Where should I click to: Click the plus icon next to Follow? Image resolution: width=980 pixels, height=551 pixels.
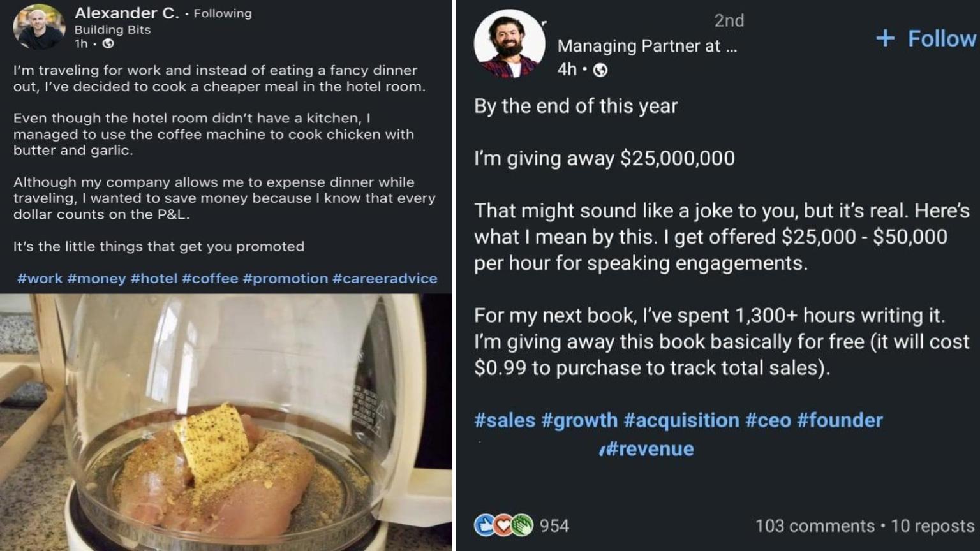pos(885,38)
